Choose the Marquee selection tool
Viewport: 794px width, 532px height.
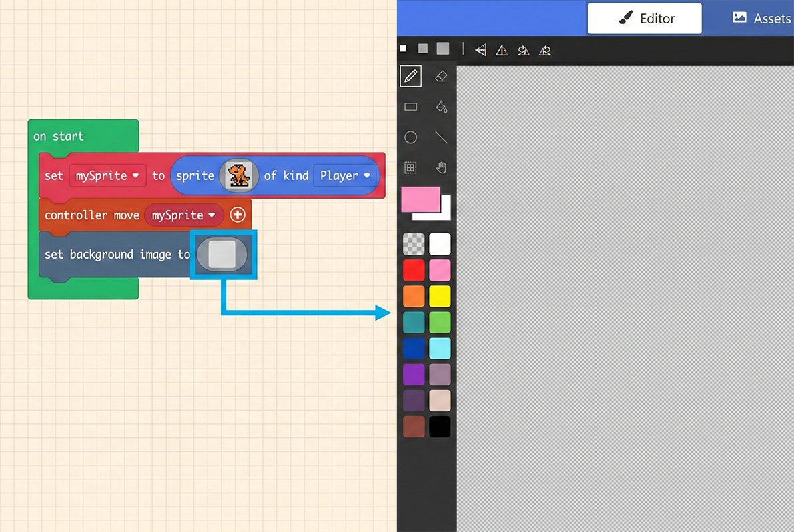click(x=411, y=167)
